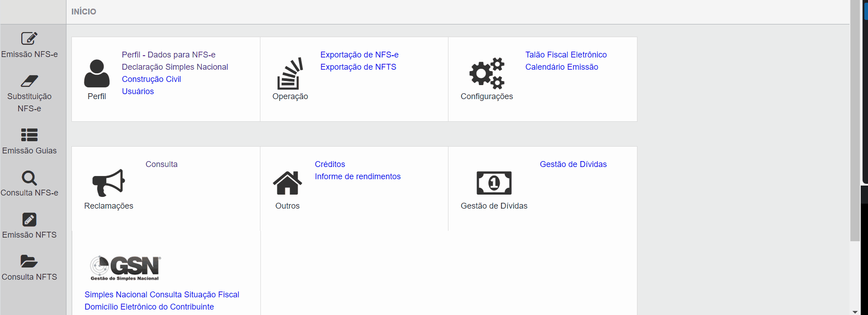Screen dimensions: 868x315
Task: Open Emissão Guias list icon
Action: click(29, 135)
